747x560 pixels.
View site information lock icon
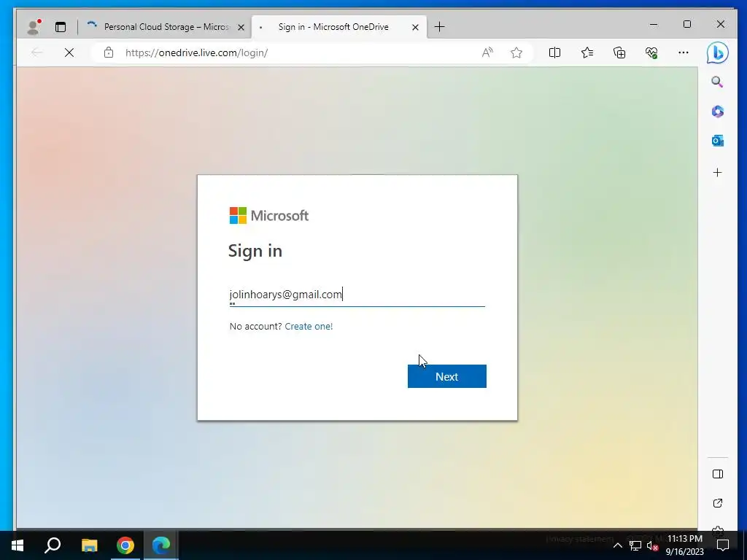109,52
